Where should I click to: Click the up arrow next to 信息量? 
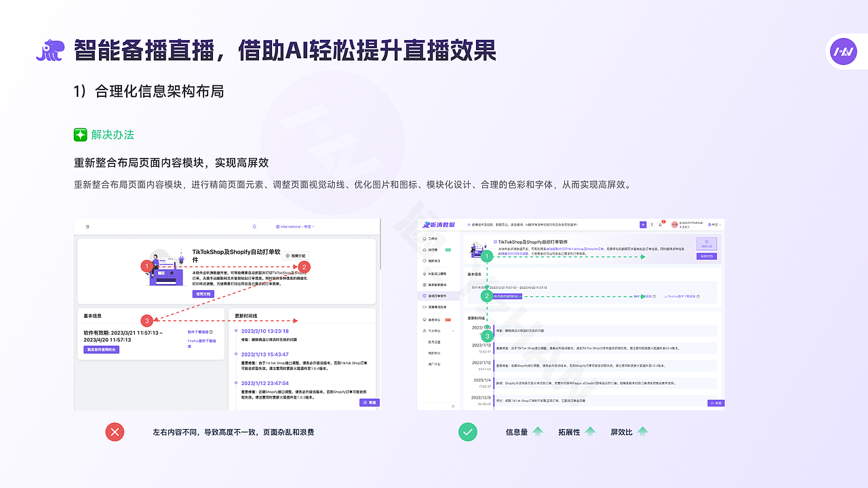pos(538,432)
